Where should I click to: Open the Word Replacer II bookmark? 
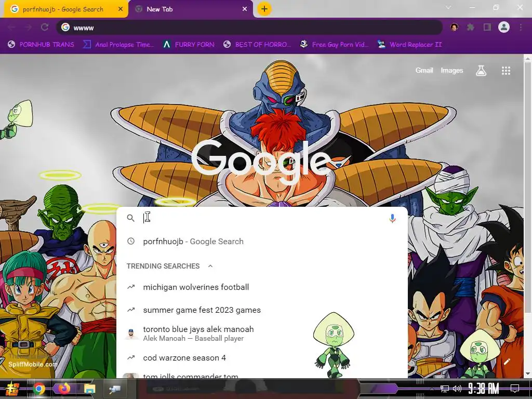(409, 45)
